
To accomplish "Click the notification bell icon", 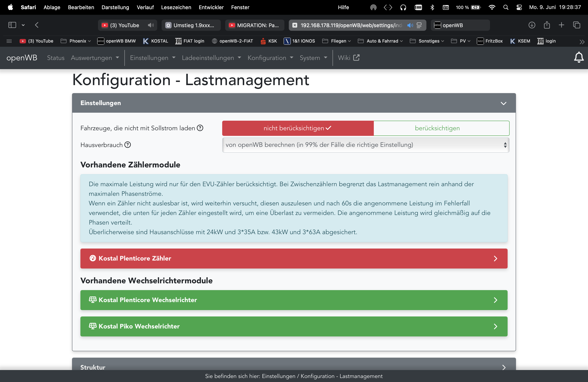I will (x=578, y=58).
